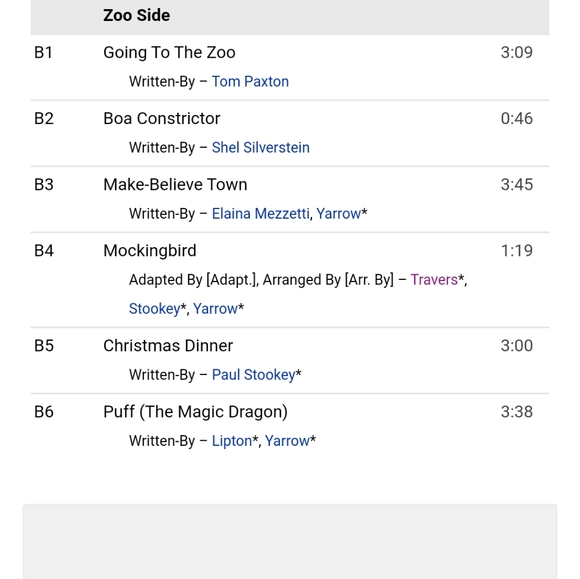Viewport: 580px width, 579px height.
Task: Select the Mockingbird track title
Action: (x=150, y=250)
